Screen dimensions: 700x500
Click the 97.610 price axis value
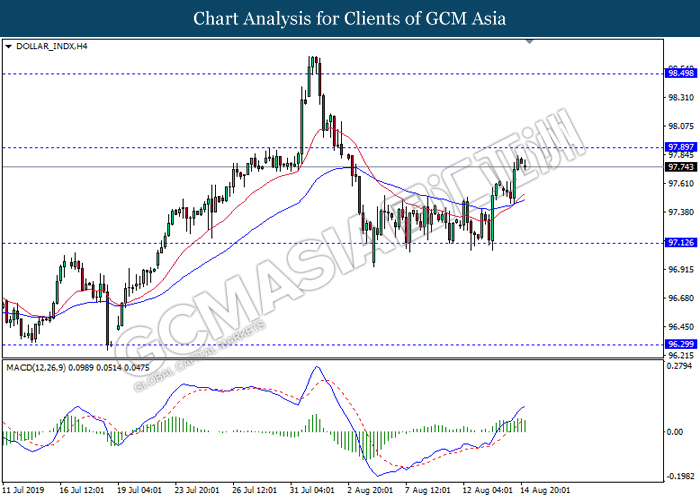pyautogui.click(x=680, y=183)
